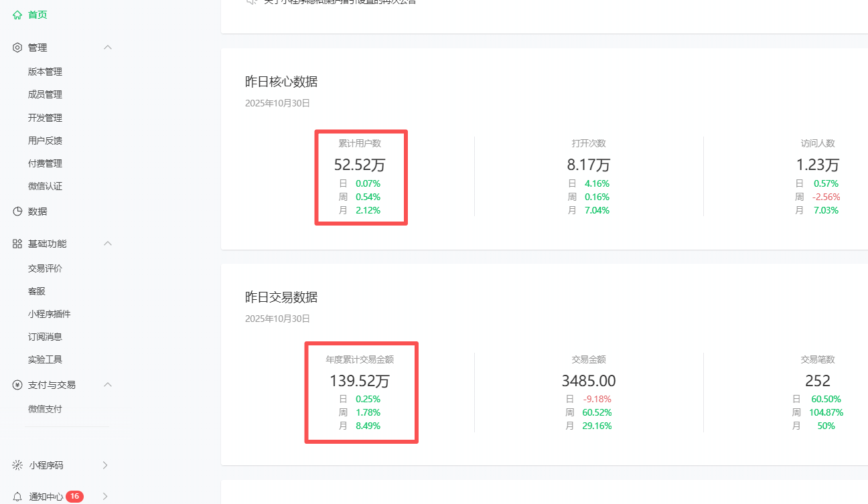The height and width of the screenshot is (504, 868).
Task: Open 微信支付 link in sidebar
Action: pyautogui.click(x=45, y=409)
